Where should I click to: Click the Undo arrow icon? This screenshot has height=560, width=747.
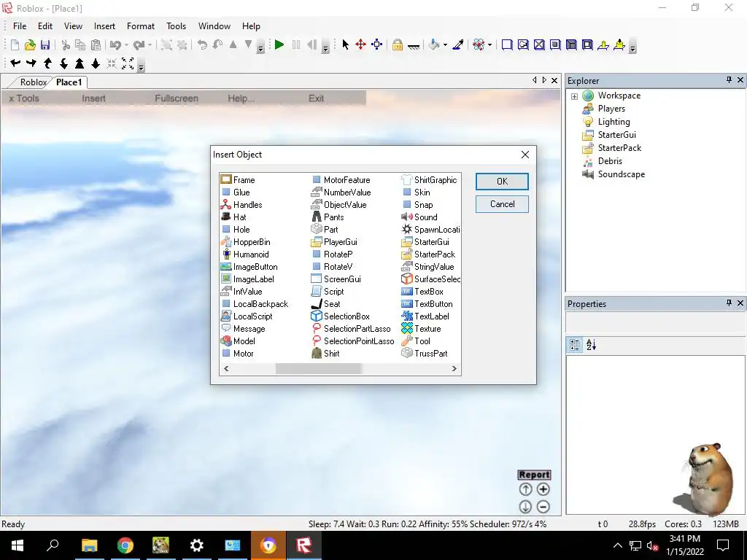115,44
